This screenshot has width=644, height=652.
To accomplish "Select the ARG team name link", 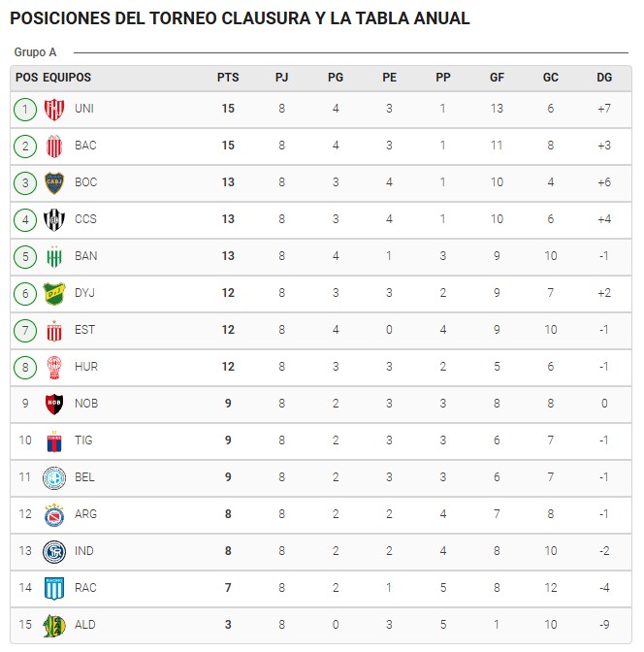I will 85,514.
